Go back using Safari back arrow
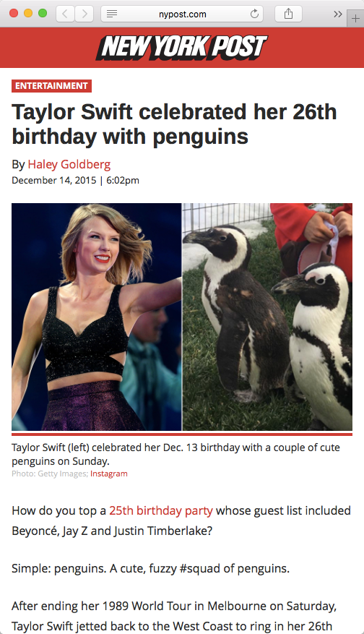Image resolution: width=364 pixels, height=634 pixels. (65, 14)
